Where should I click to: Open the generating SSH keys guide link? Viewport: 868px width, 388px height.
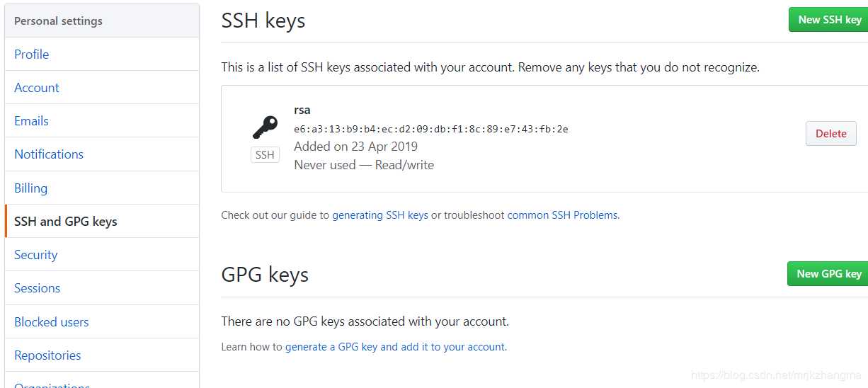tap(380, 215)
